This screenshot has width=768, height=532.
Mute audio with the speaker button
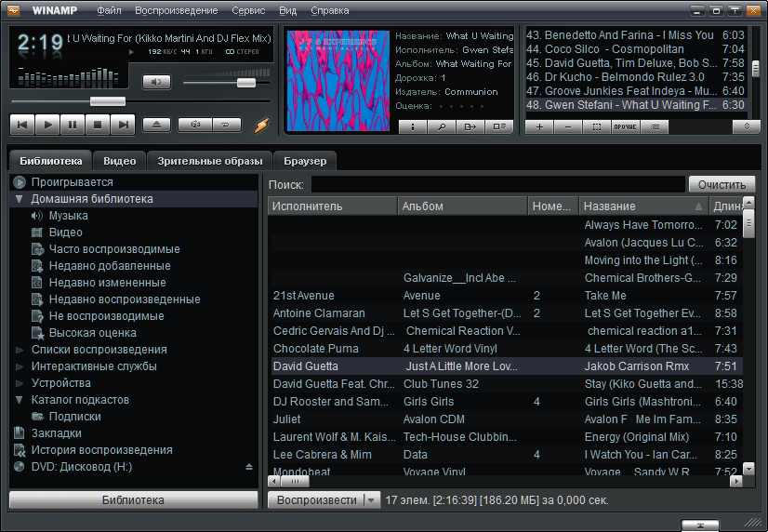(x=156, y=82)
